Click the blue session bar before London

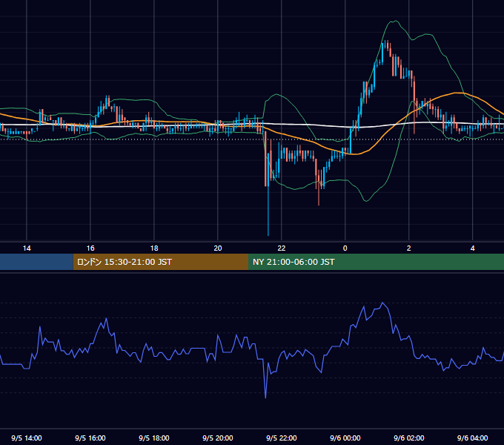(x=36, y=262)
